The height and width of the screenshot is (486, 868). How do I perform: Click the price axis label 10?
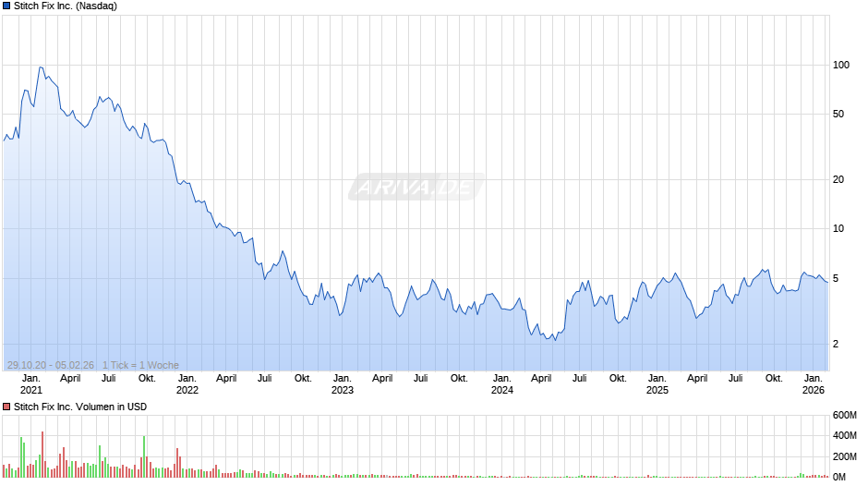pos(838,228)
